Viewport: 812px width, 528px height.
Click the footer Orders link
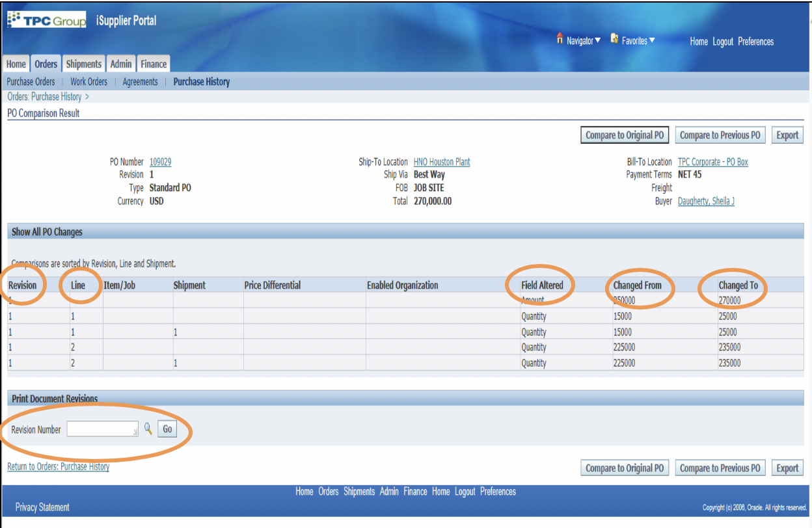[329, 492]
